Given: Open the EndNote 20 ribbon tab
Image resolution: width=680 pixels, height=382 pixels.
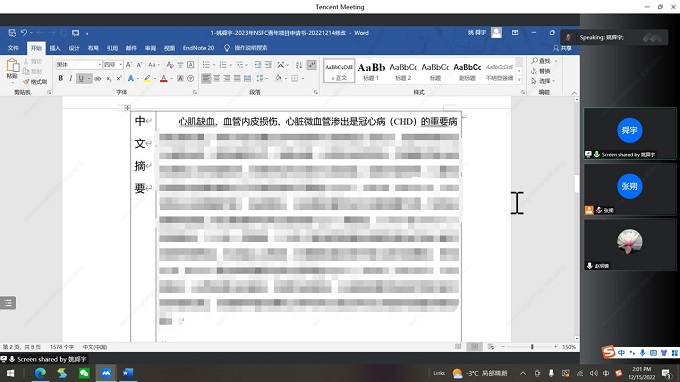Looking at the screenshot, I should tap(198, 48).
